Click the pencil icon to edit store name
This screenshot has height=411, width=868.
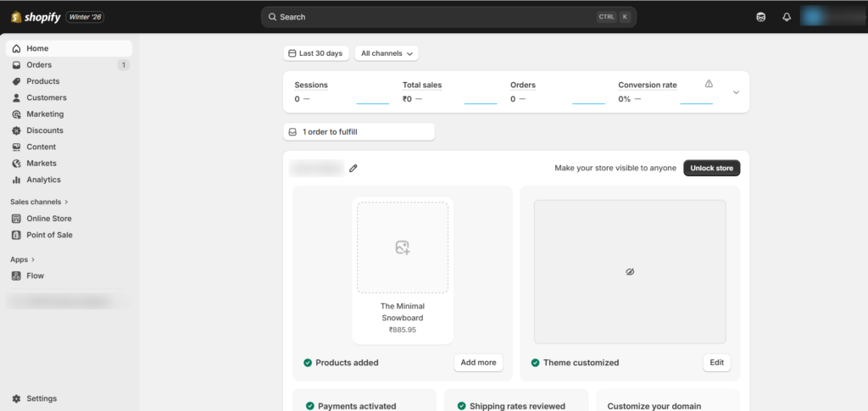pyautogui.click(x=353, y=169)
